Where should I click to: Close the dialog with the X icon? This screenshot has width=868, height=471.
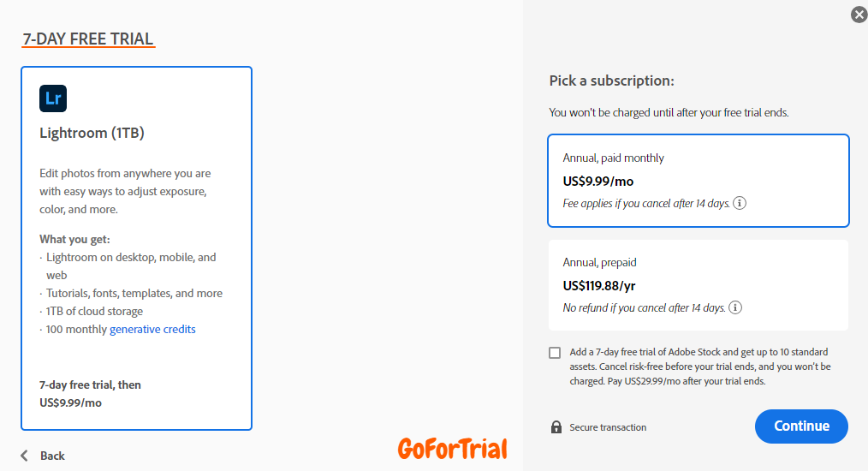859,15
